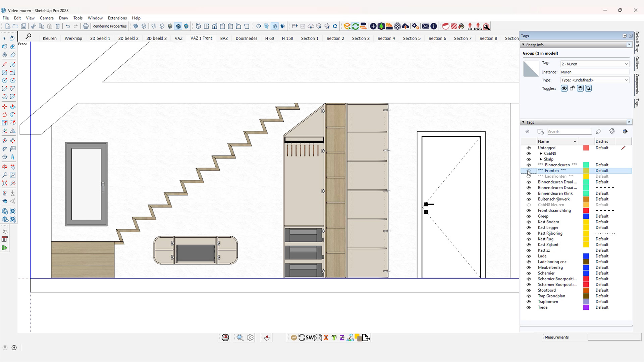Hide the Greep tag with its eye icon
644x362 pixels.
click(529, 216)
